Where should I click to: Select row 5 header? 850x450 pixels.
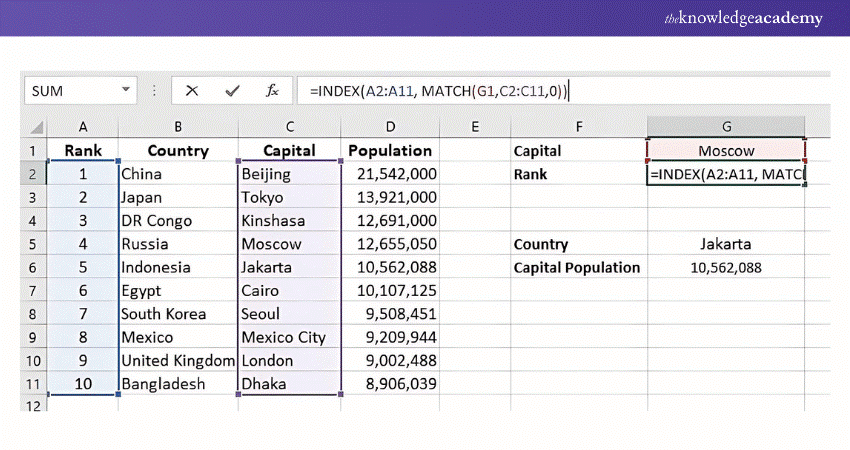[34, 244]
